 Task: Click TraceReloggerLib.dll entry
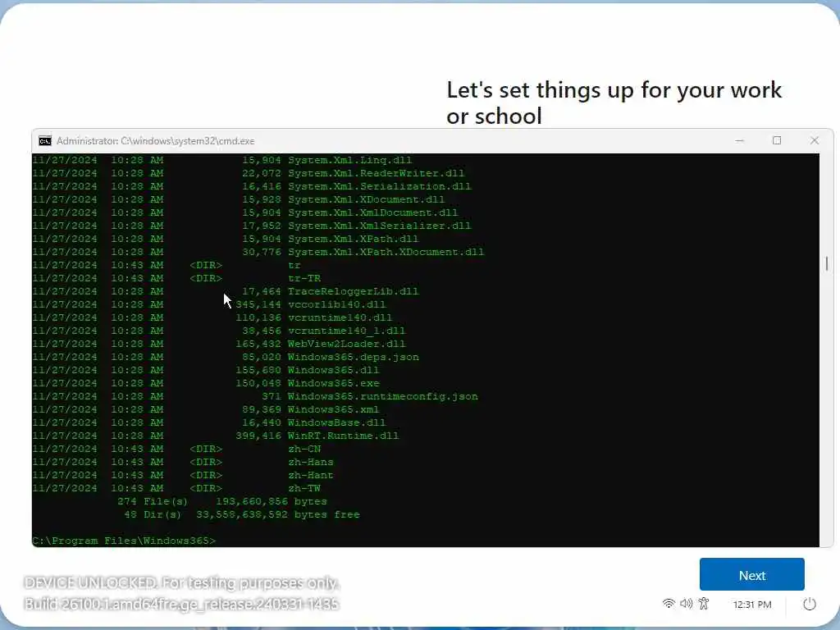click(x=353, y=291)
